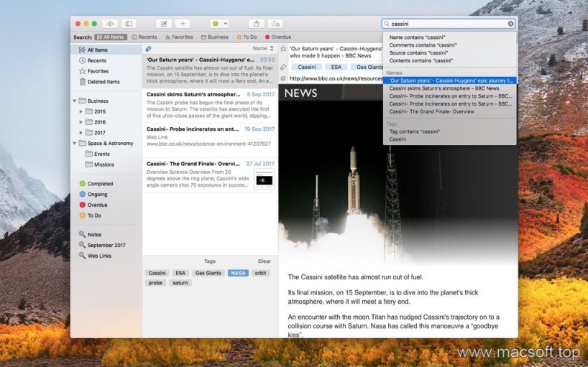Open the green label dropdown arrow

point(224,24)
